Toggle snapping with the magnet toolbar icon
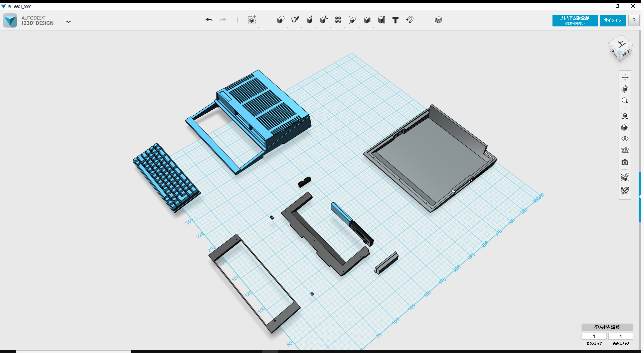Viewport: 644px width, 353px height. [x=410, y=20]
